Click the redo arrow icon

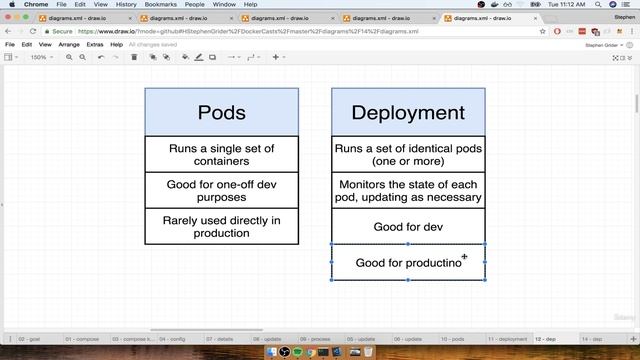pyautogui.click(x=116, y=58)
